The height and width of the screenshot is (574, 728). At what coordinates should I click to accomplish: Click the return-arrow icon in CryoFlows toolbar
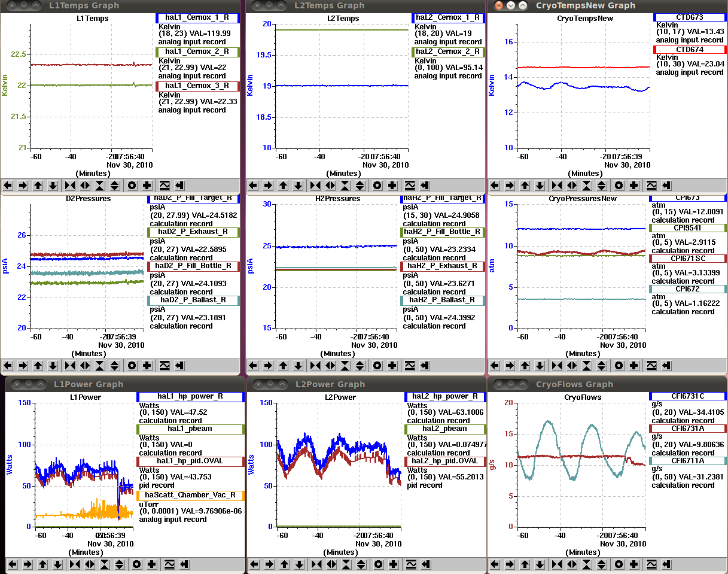(666, 564)
